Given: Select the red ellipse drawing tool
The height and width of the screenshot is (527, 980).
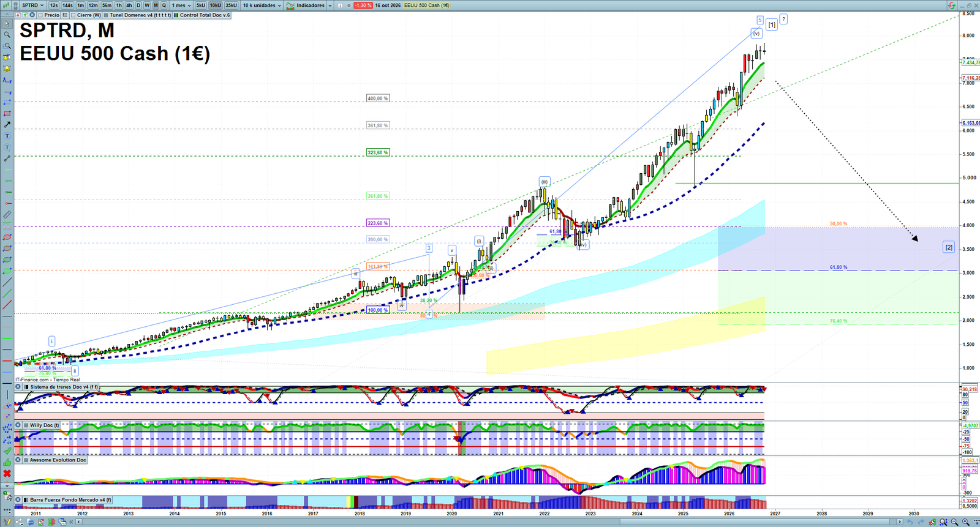Looking at the screenshot, I should [x=7, y=237].
